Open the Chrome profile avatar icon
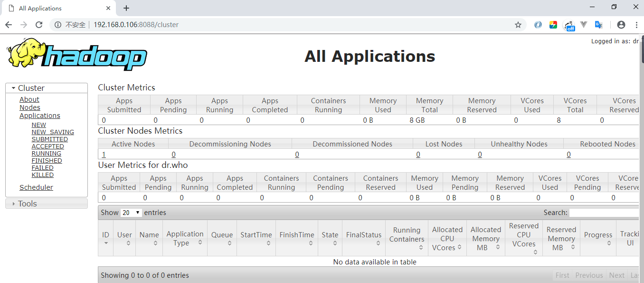This screenshot has width=644, height=283. 621,25
